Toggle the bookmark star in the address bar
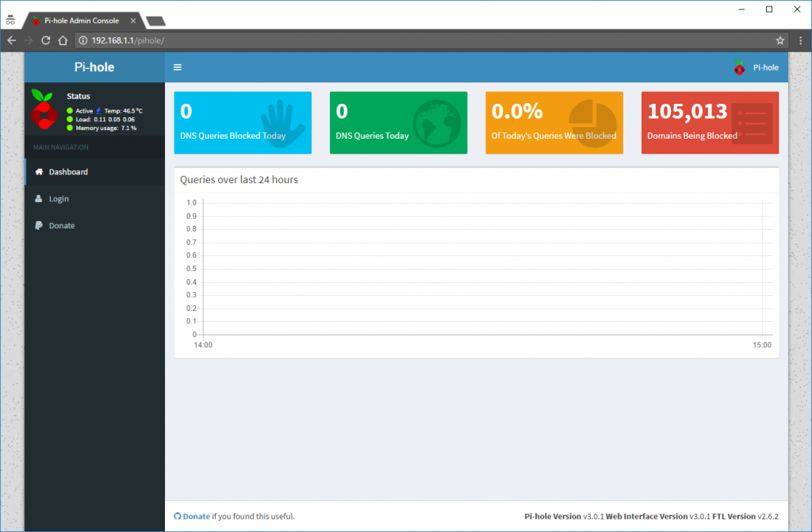Screen dimensions: 812x532 pos(779,40)
